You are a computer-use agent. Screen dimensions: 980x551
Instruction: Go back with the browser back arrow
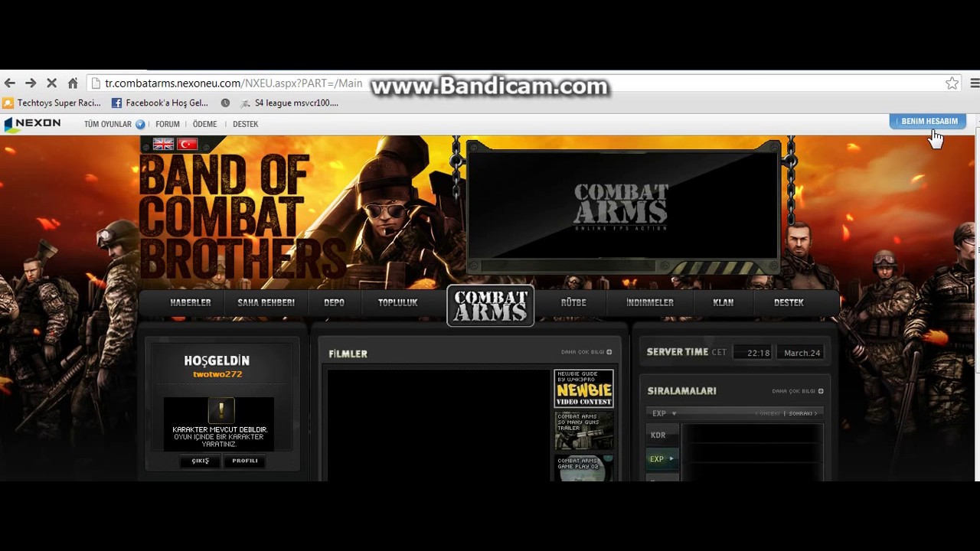[x=10, y=83]
